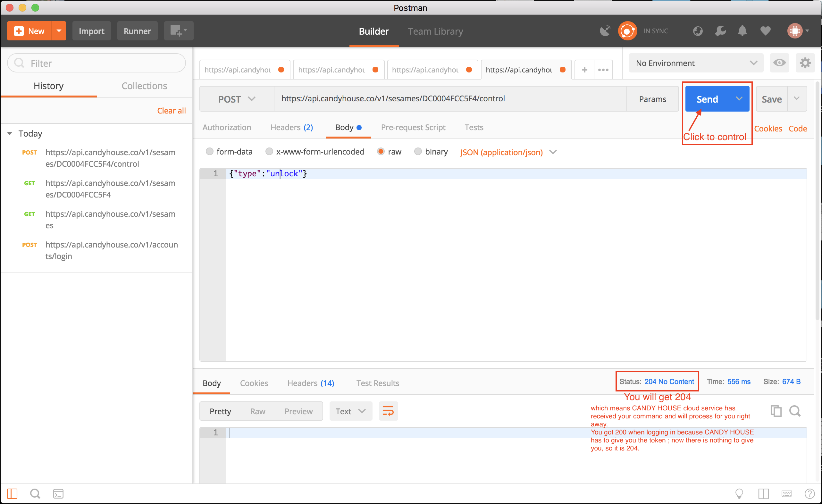Search in response magnifier icon

point(795,411)
